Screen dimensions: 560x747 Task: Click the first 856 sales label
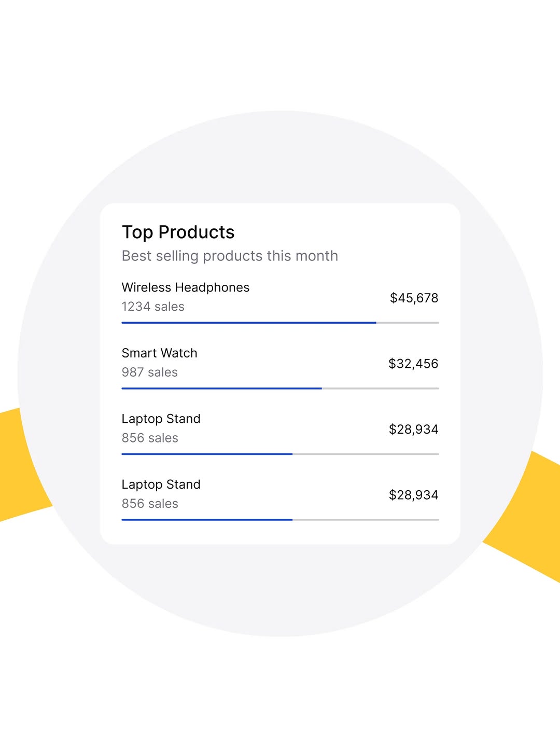149,438
